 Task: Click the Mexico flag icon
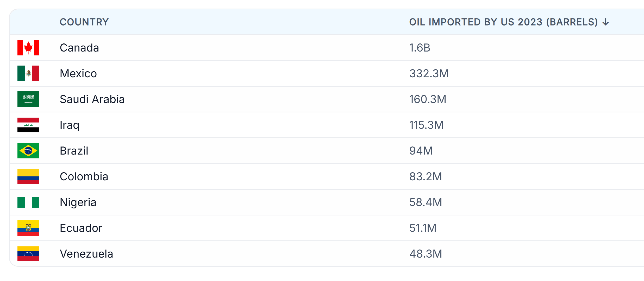tap(28, 73)
